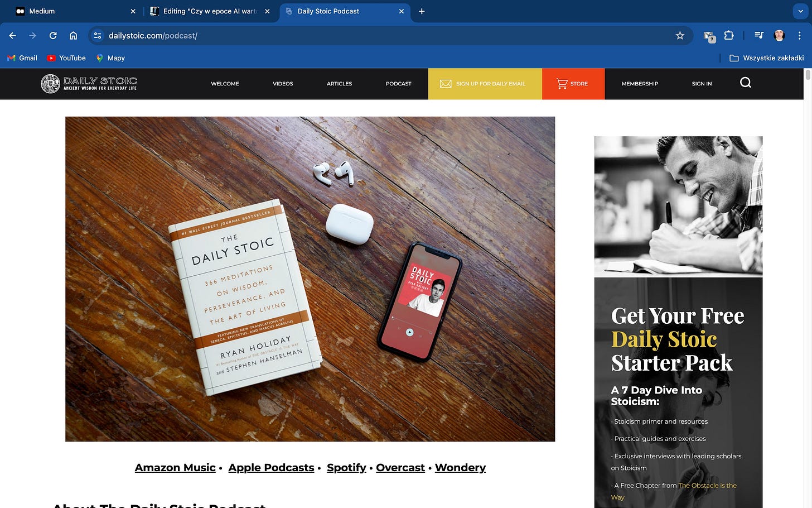
Task: Open the Articles menu item
Action: (339, 84)
